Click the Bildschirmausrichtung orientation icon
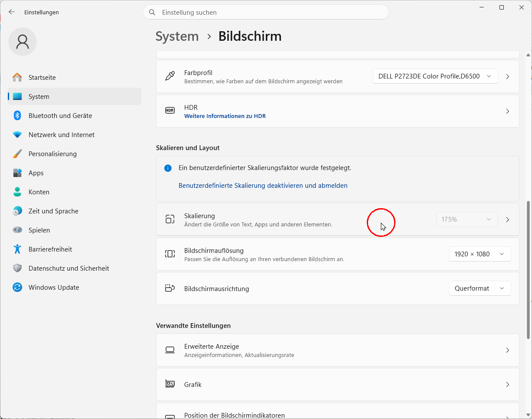 (170, 288)
